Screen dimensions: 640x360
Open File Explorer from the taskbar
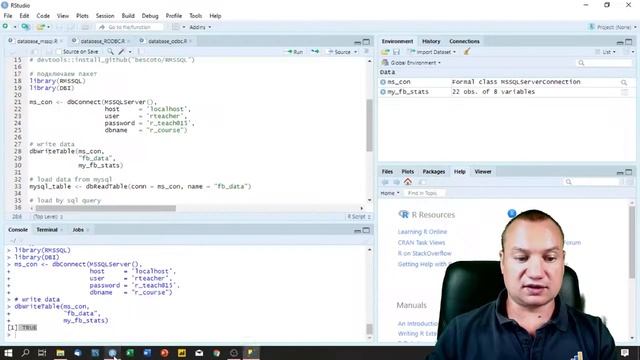[60, 353]
